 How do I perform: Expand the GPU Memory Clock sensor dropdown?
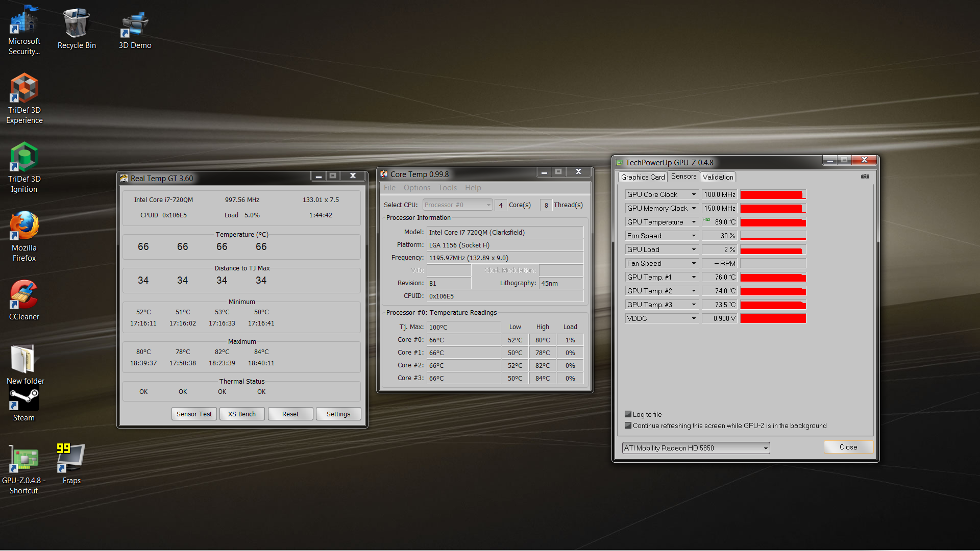pos(694,208)
